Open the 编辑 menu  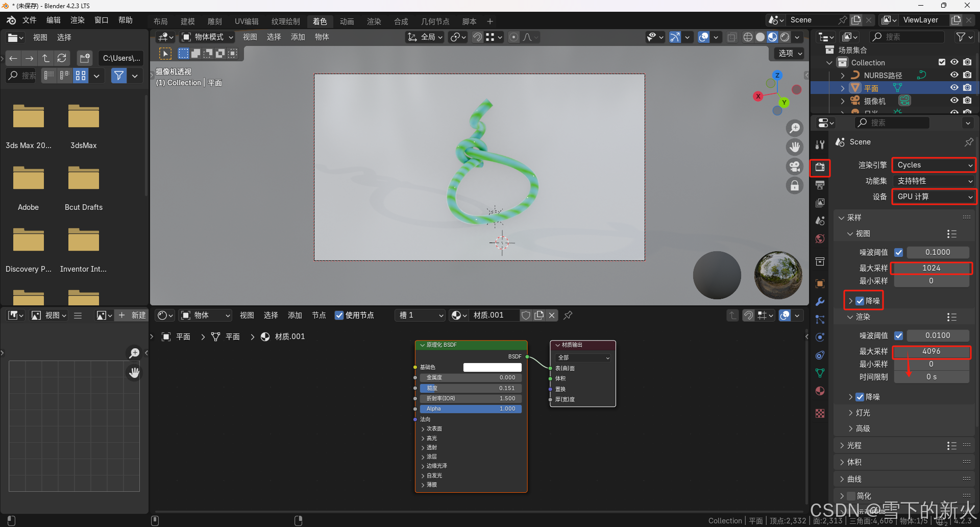54,20
